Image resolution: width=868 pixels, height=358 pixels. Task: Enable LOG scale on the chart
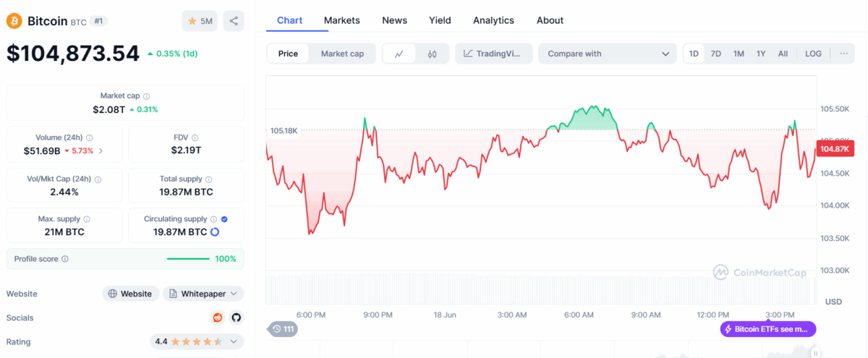pos(813,54)
